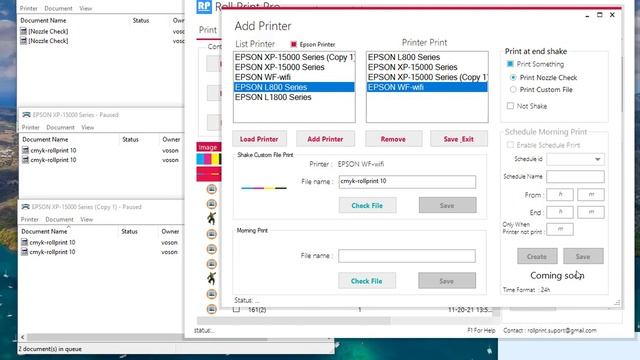This screenshot has width=640, height=360.
Task: Click the Image column header
Action: [x=208, y=147]
